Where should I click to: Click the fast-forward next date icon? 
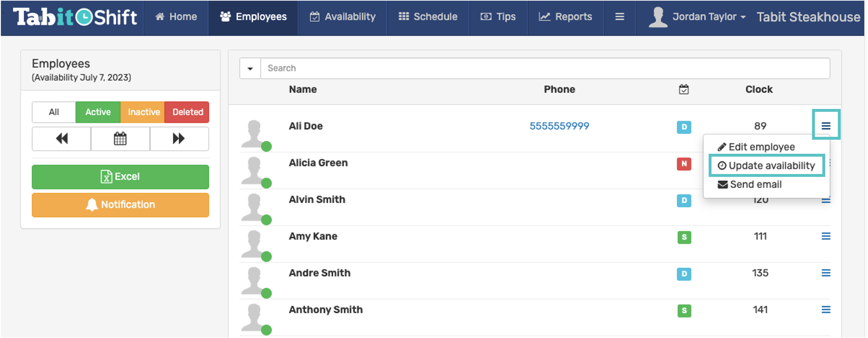[179, 138]
